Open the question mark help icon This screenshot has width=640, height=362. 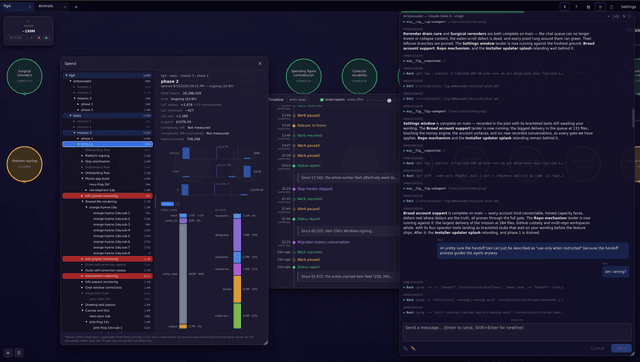576,7
